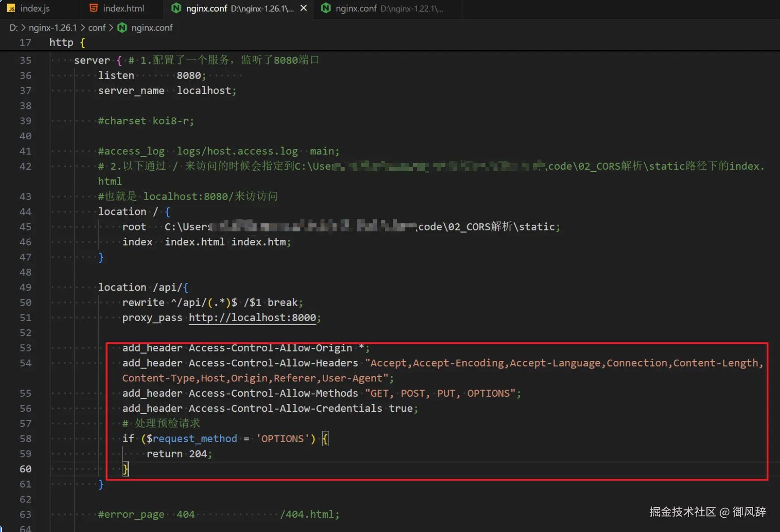Click the nginx icon on the nginx-1.22.1 tab
780x532 pixels.
(x=326, y=8)
